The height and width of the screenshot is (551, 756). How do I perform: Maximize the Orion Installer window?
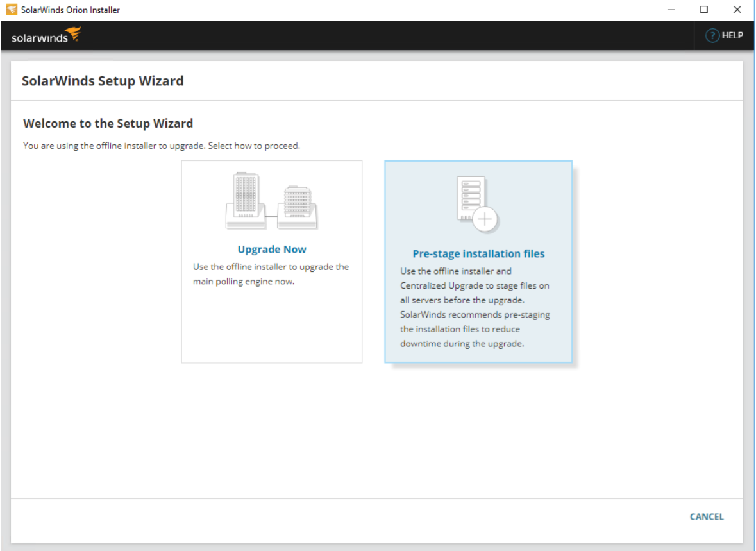[x=704, y=10]
